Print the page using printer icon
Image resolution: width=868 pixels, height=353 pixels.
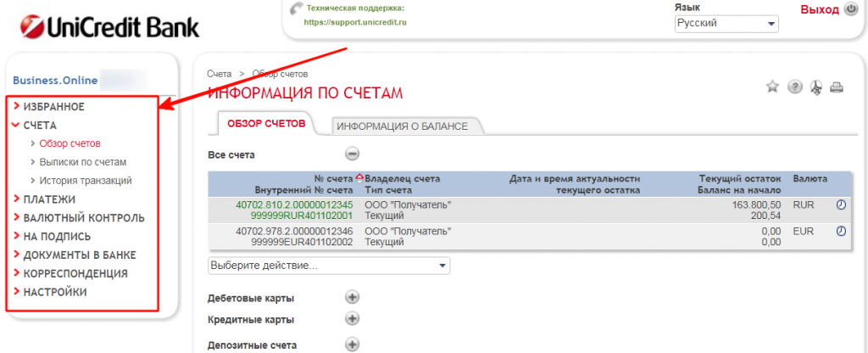pos(837,87)
